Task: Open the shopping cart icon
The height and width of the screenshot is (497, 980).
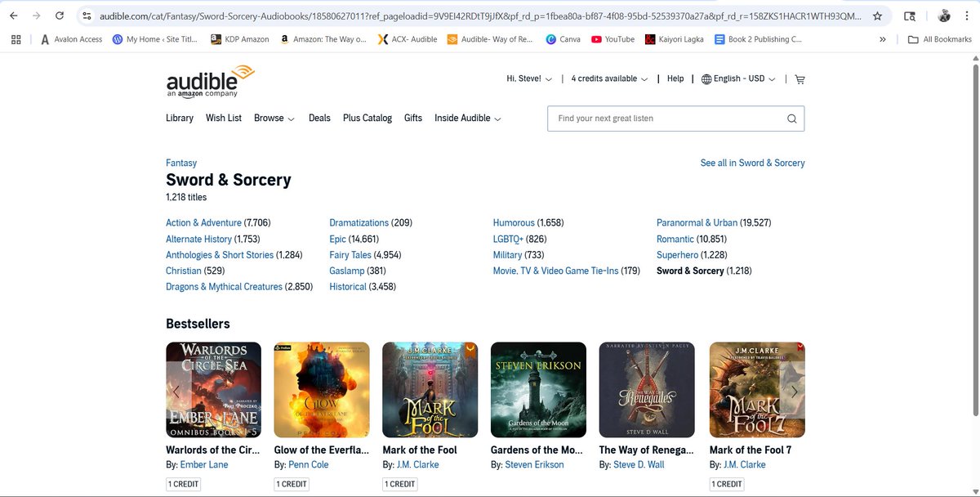Action: click(800, 79)
